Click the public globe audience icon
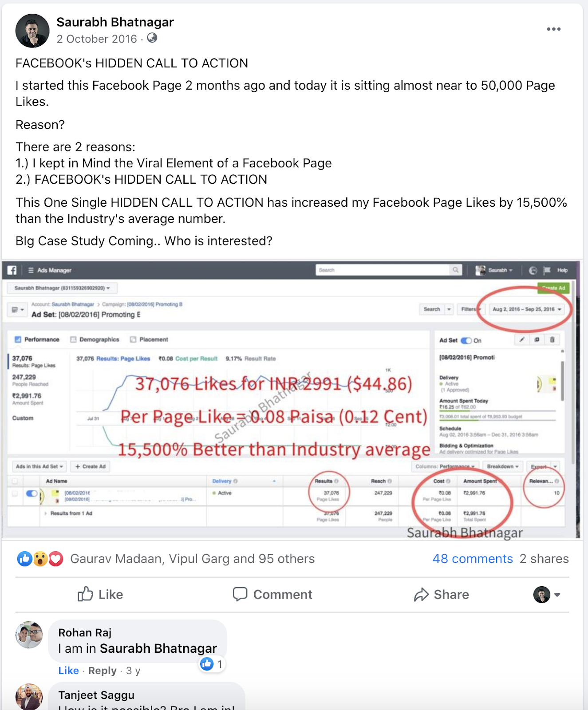Screen dimensions: 588x710 pos(152,38)
